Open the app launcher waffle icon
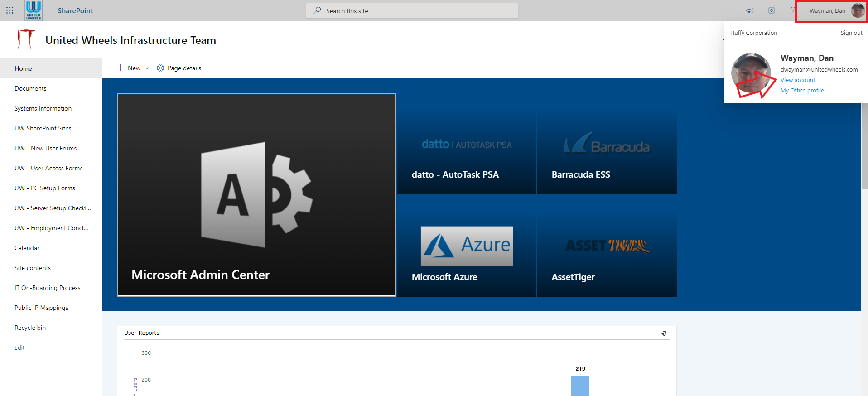The width and height of the screenshot is (868, 396). 10,10
